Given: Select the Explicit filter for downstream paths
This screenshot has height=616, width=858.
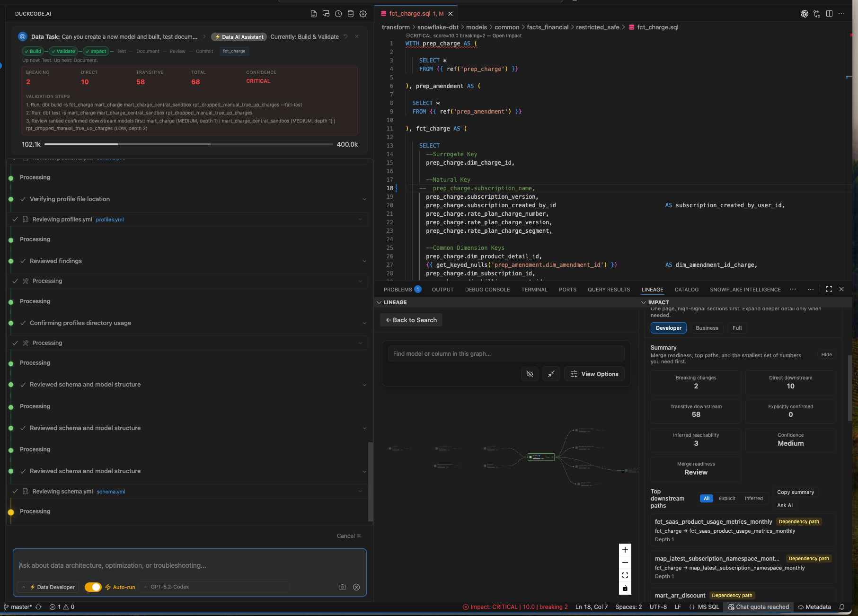Looking at the screenshot, I should (727, 498).
